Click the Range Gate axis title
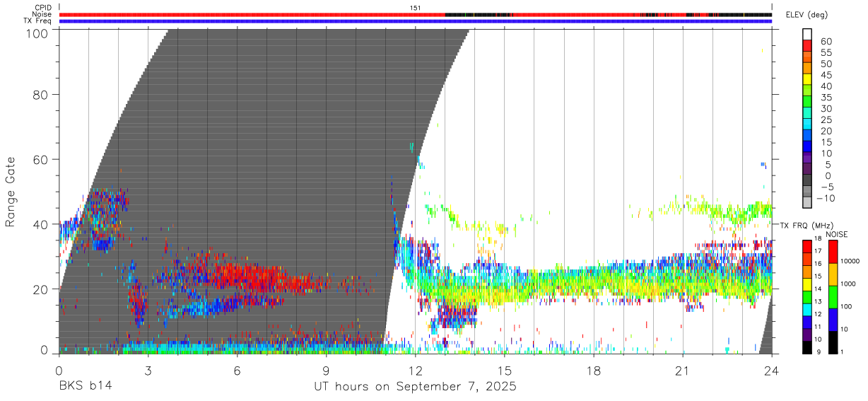The image size is (868, 401). click(x=11, y=192)
